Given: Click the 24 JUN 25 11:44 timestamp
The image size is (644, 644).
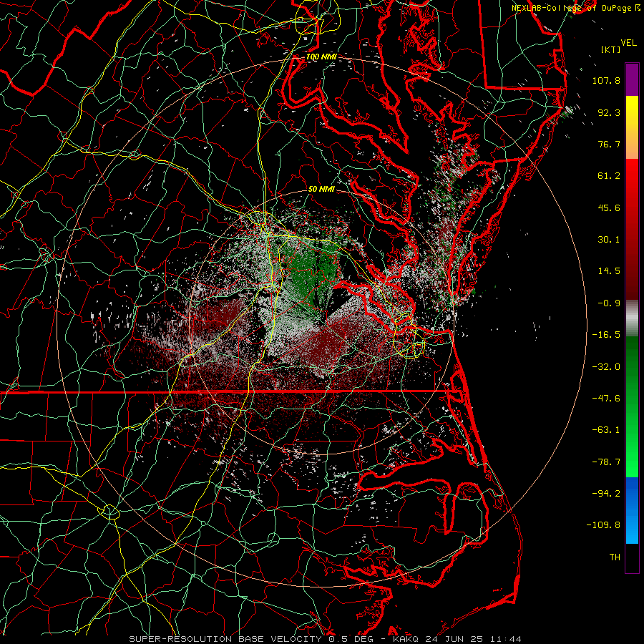Looking at the screenshot, I should coord(472,639).
